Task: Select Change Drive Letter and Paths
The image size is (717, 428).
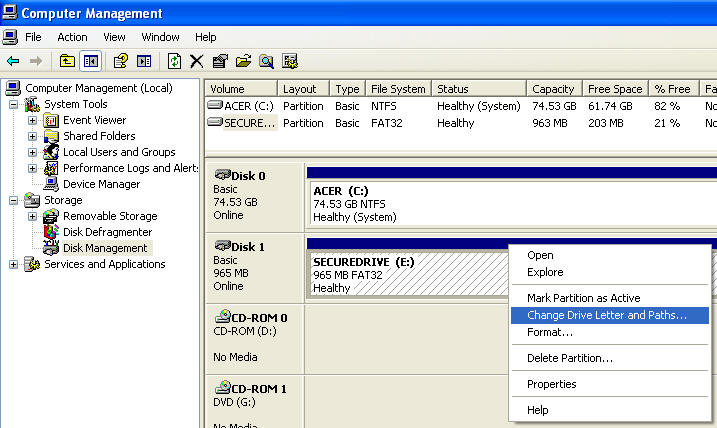Action: (610, 315)
